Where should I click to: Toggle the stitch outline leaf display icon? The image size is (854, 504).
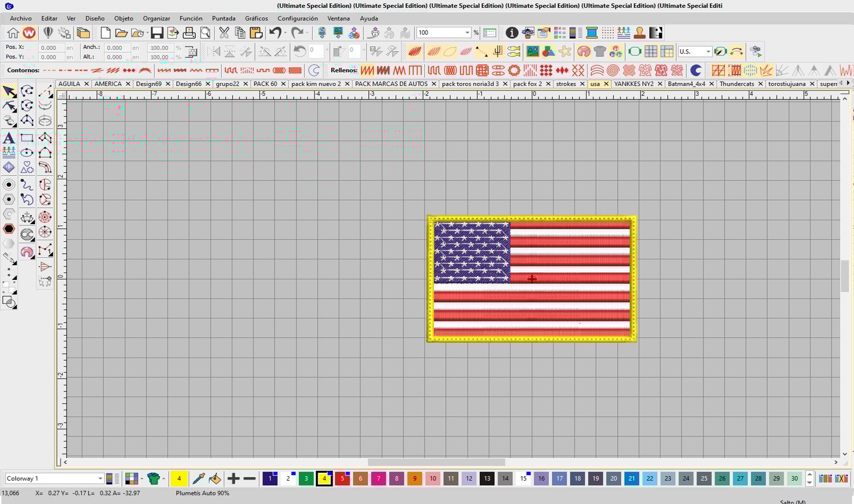click(450, 51)
